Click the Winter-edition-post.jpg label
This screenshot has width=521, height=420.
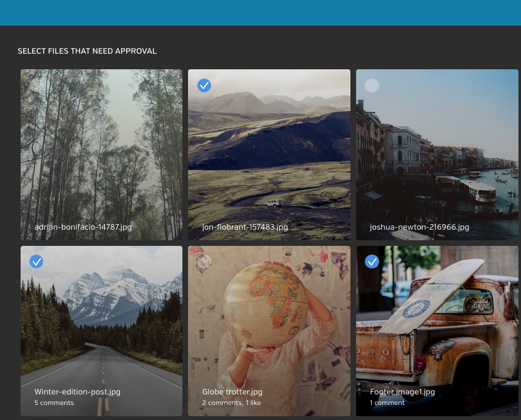[77, 392]
